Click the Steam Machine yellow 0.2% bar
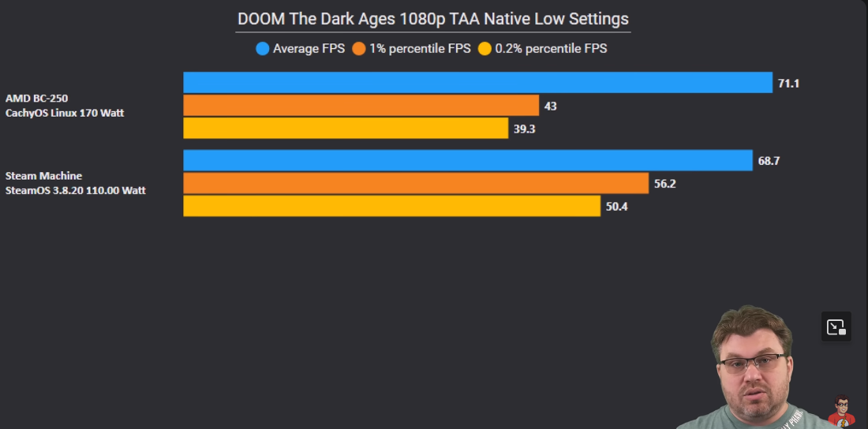The height and width of the screenshot is (429, 868). (392, 206)
